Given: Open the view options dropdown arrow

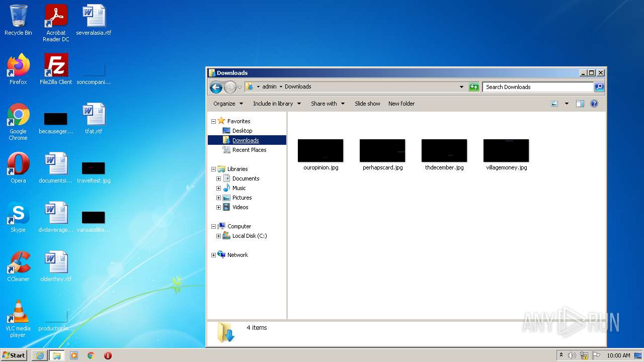Looking at the screenshot, I should tap(567, 104).
